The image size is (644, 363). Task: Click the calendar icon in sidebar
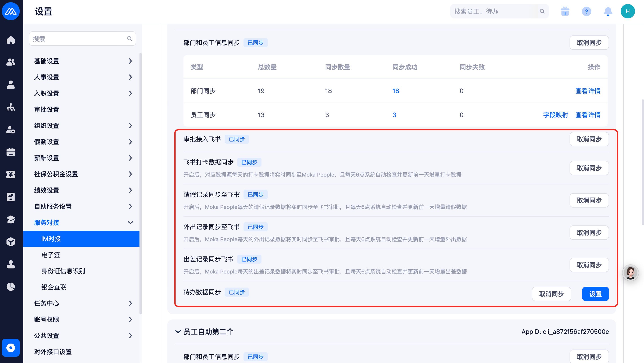click(x=11, y=152)
